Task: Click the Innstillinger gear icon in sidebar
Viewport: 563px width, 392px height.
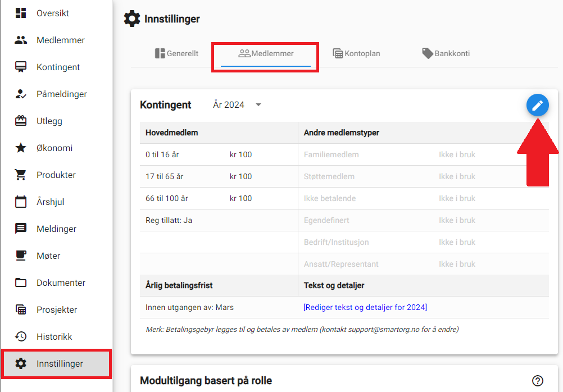Action: tap(21, 363)
